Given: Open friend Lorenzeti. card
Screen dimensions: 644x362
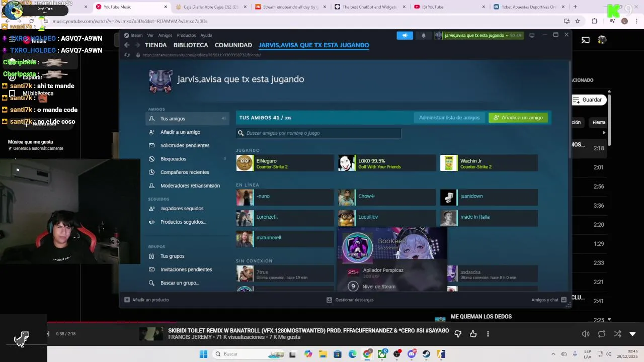Looking at the screenshot, I should [x=285, y=218].
